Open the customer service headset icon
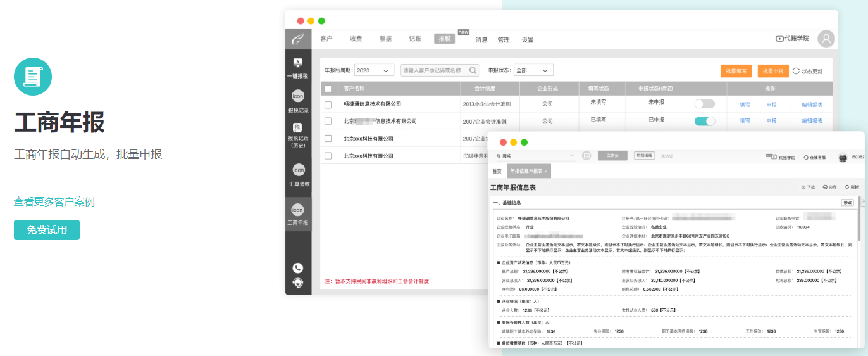868x356 pixels. pos(298,283)
